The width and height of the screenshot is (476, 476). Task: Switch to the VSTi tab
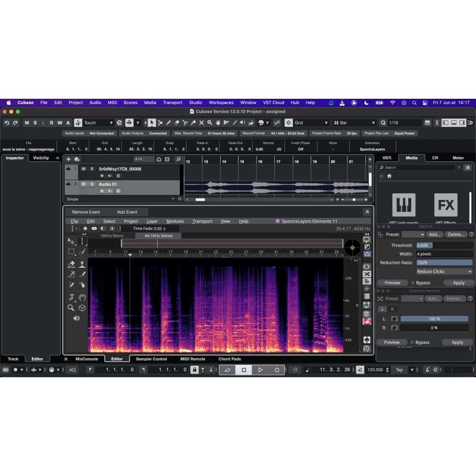(387, 158)
